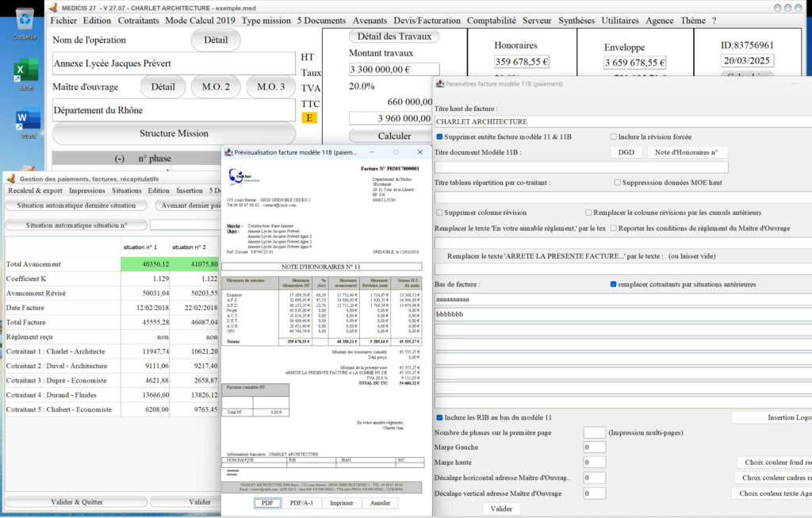Click the DGD button
The image size is (812, 518).
(626, 152)
